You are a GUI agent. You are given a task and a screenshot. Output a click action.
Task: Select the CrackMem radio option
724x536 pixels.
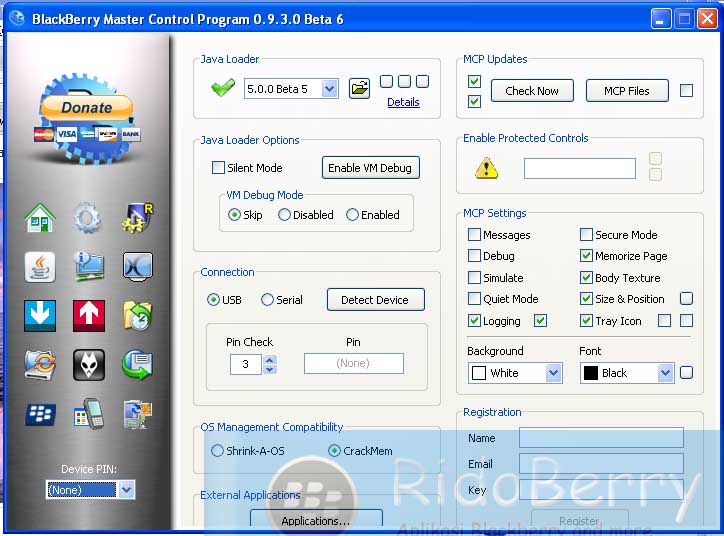coord(334,451)
